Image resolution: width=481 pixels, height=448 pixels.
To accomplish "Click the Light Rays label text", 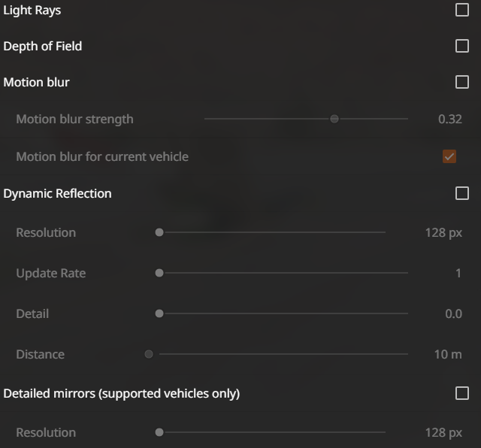I will click(x=32, y=10).
